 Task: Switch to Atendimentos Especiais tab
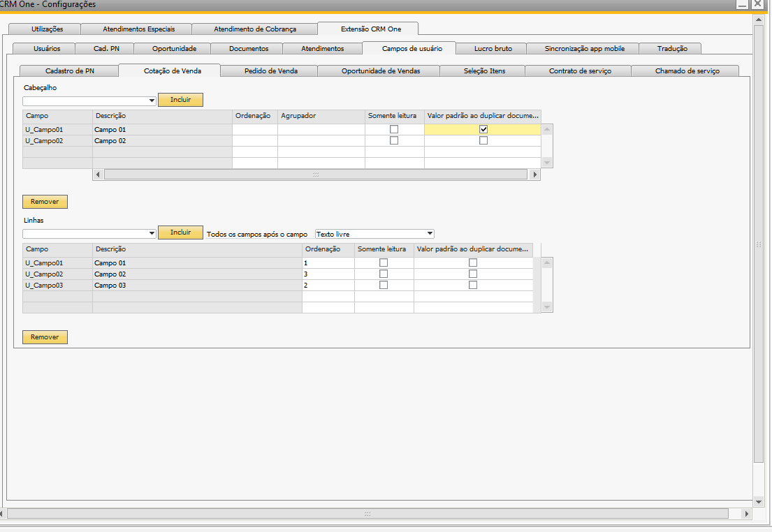click(139, 29)
